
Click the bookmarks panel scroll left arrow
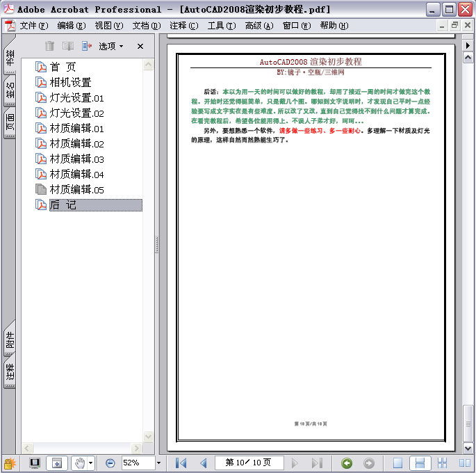tap(27, 448)
